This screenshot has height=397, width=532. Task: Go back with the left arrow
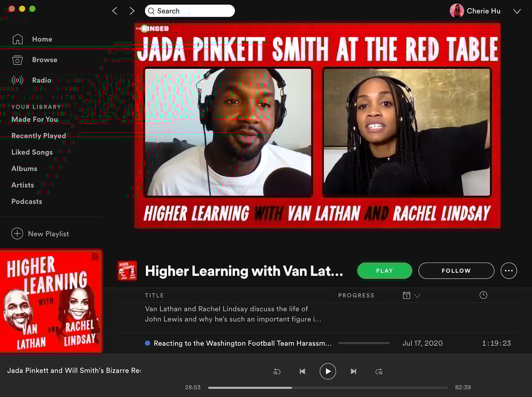[x=115, y=11]
